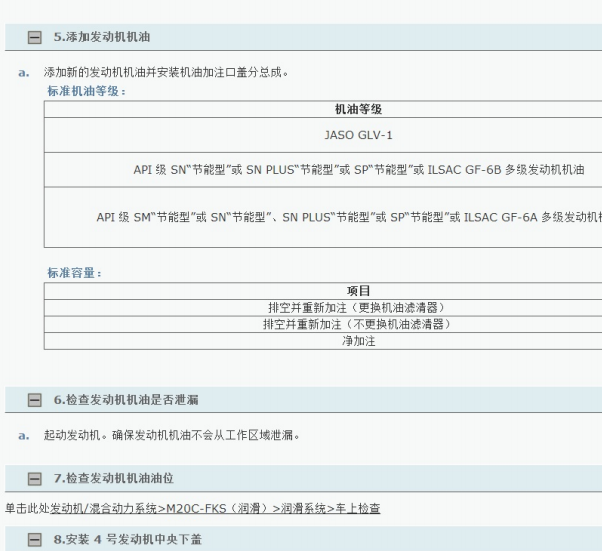Click the 项目 table header

[323, 291]
